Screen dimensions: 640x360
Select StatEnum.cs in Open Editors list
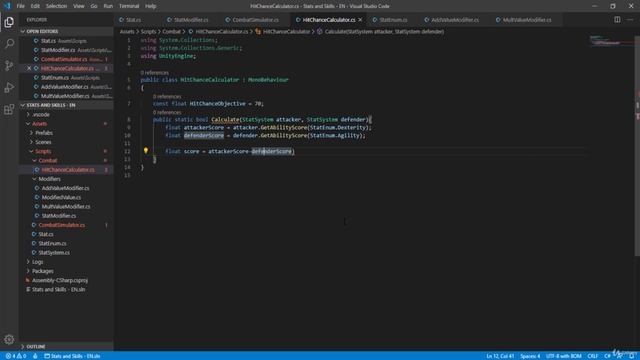[x=66, y=78]
